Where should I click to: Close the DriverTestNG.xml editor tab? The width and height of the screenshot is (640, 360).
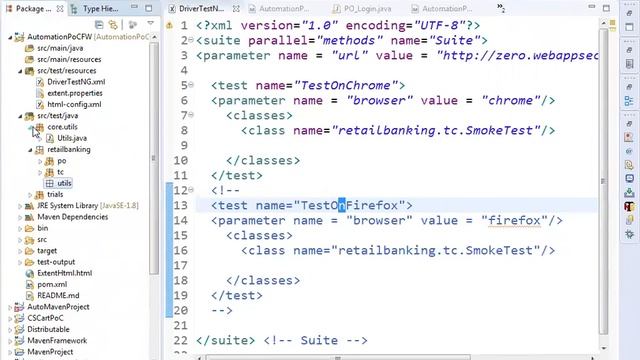pos(236,9)
